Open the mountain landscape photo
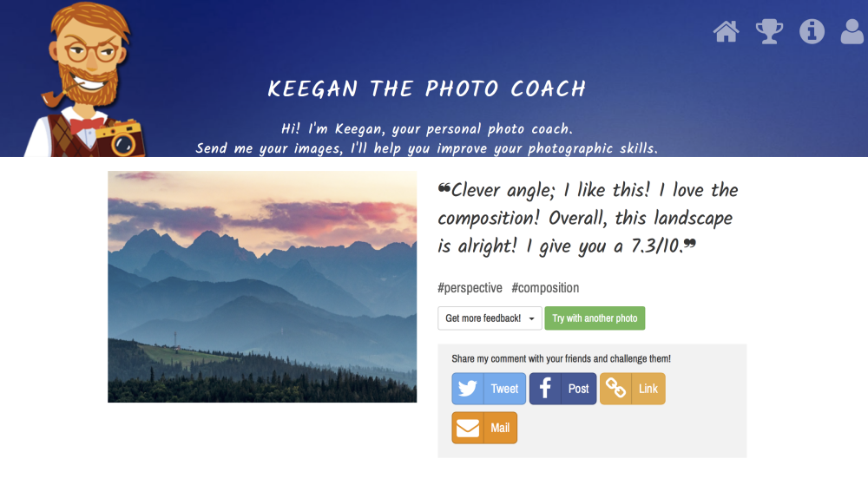868x485 pixels. tap(262, 286)
